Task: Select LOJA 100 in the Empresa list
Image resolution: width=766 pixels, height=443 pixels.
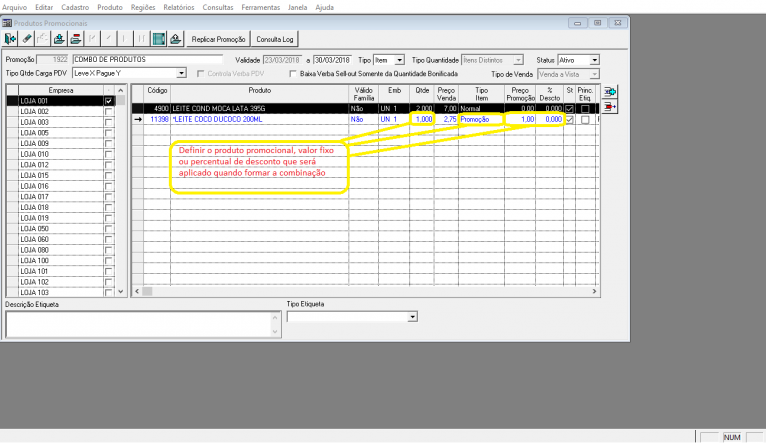Action: tap(61, 261)
